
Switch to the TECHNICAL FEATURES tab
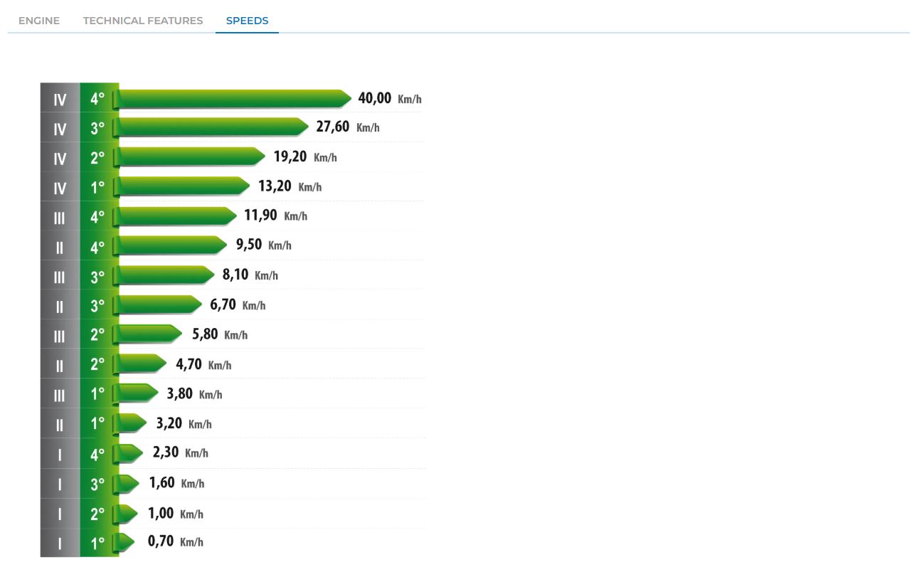pos(143,21)
